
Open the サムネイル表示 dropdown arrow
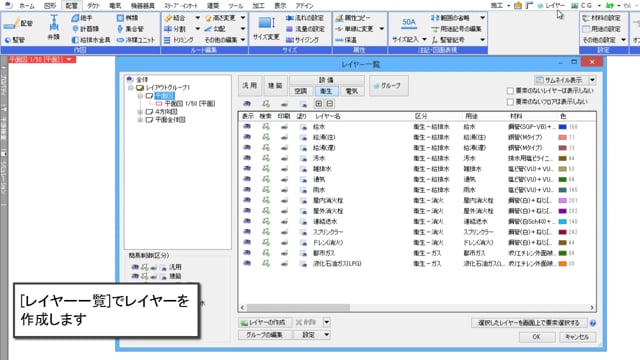click(x=592, y=80)
